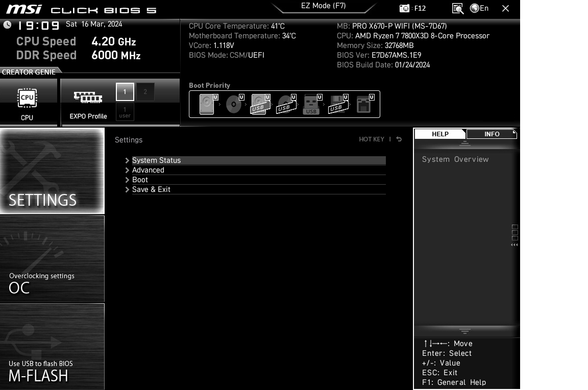Open the System Status menu entry

(x=259, y=160)
